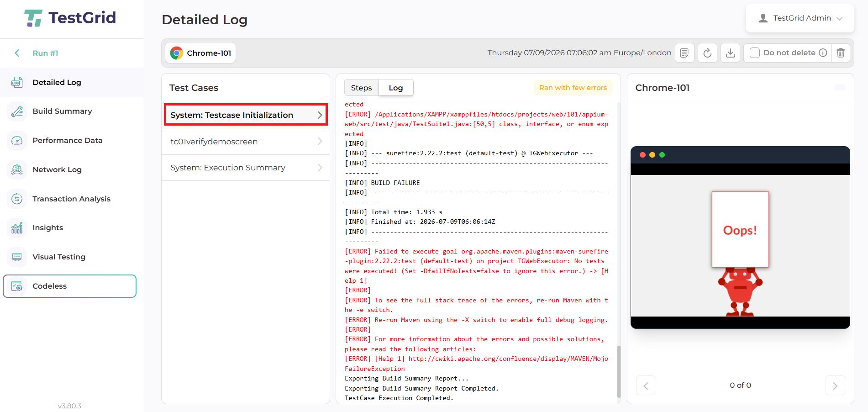Click the Visual Testing monitor icon
The height and width of the screenshot is (412, 868).
(17, 257)
